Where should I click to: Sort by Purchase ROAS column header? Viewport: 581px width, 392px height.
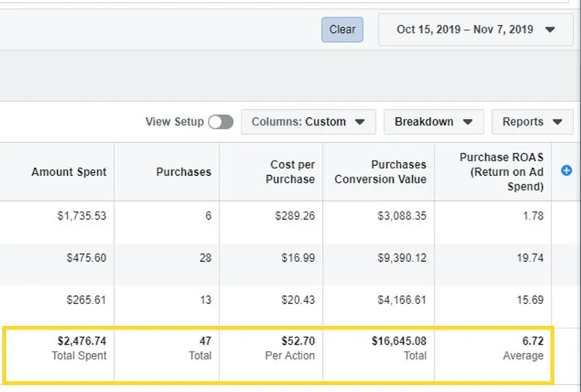point(501,172)
